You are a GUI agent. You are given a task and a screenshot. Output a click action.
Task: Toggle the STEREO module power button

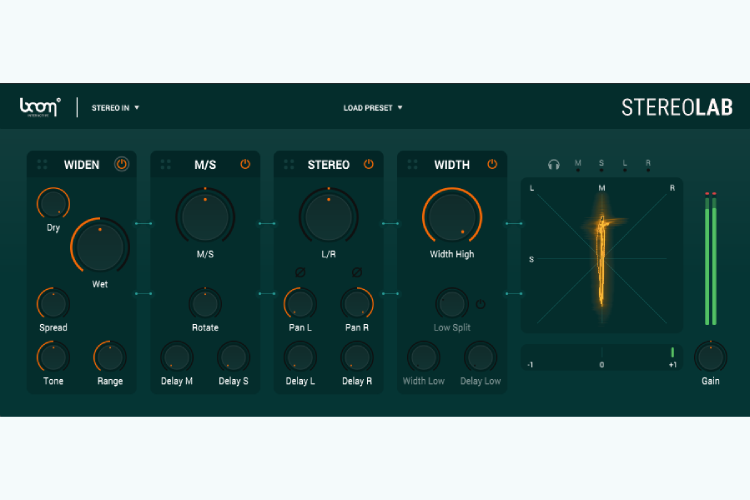(369, 164)
